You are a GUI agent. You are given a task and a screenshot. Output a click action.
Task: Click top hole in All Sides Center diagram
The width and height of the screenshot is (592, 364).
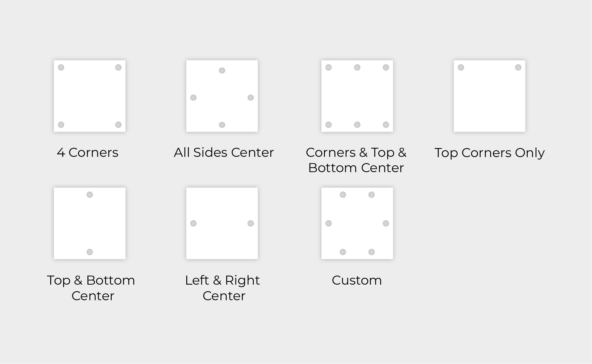[222, 71]
